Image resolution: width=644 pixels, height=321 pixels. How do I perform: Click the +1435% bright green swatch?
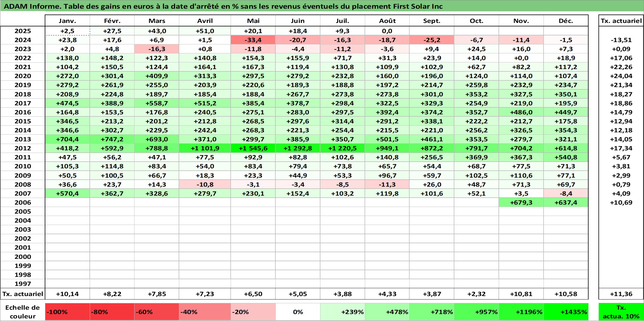[566, 312]
